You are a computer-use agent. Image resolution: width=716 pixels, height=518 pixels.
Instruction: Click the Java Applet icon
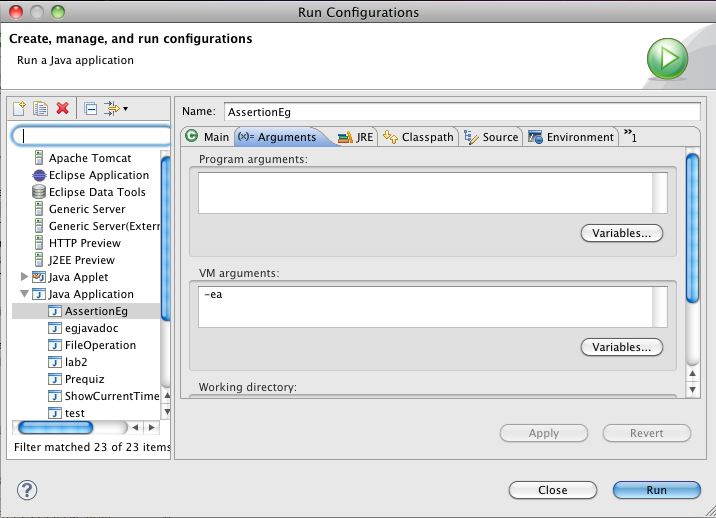click(x=39, y=277)
